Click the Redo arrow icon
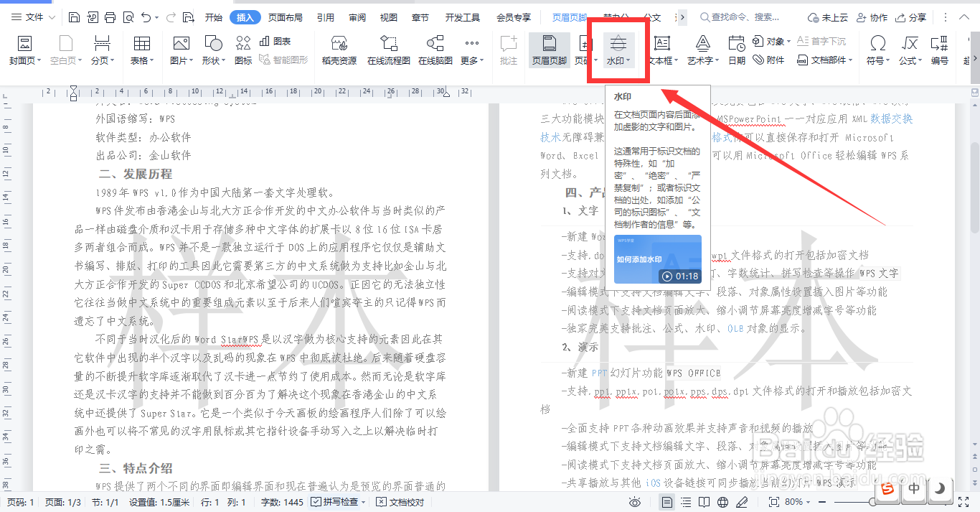 tap(172, 17)
